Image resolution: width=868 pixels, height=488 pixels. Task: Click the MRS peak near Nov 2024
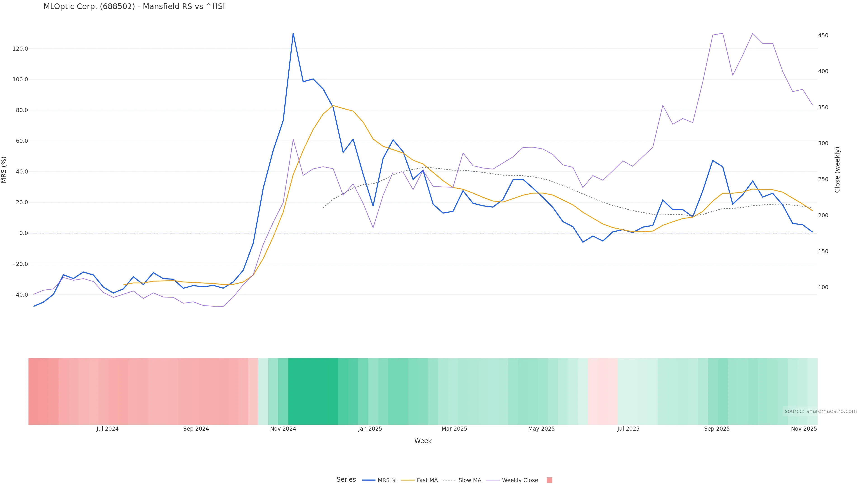point(293,34)
